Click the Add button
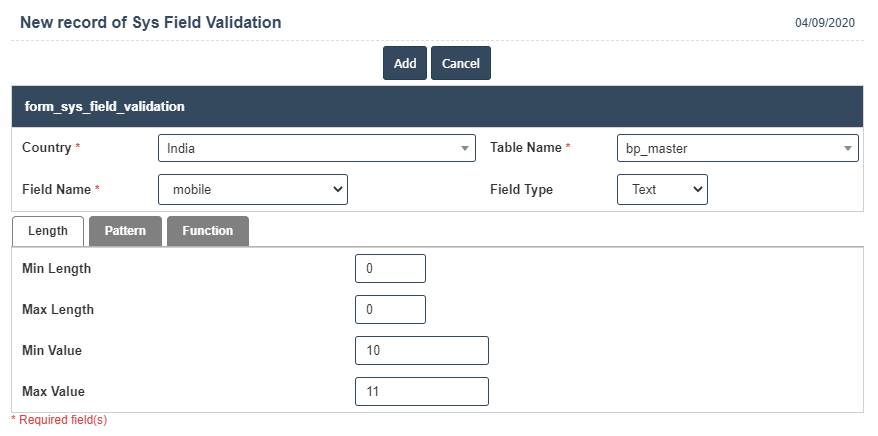 [405, 63]
